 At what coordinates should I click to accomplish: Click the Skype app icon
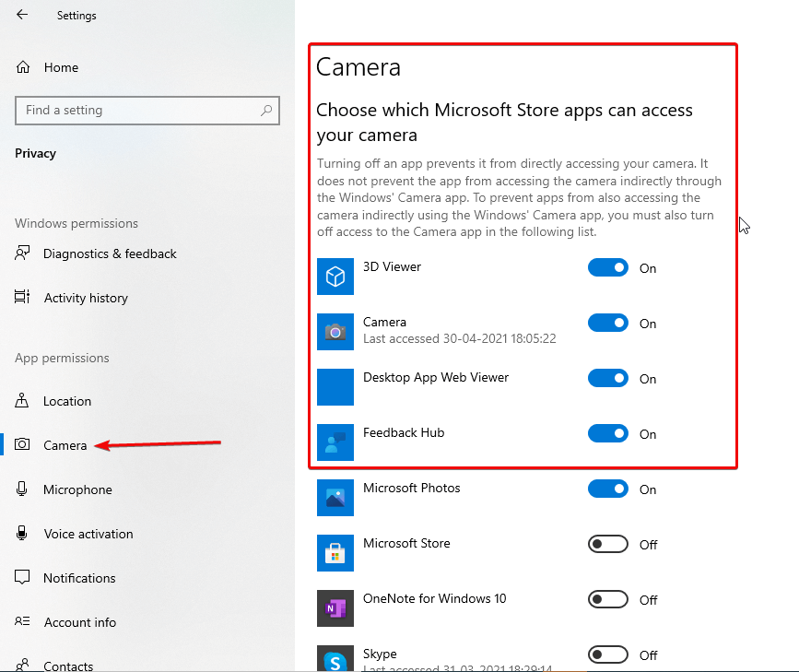[x=335, y=658]
